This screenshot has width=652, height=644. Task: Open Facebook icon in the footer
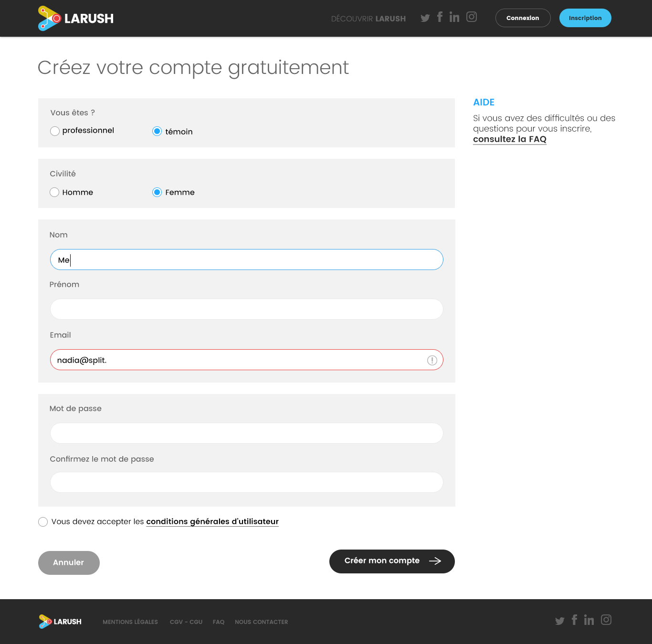pyautogui.click(x=574, y=620)
